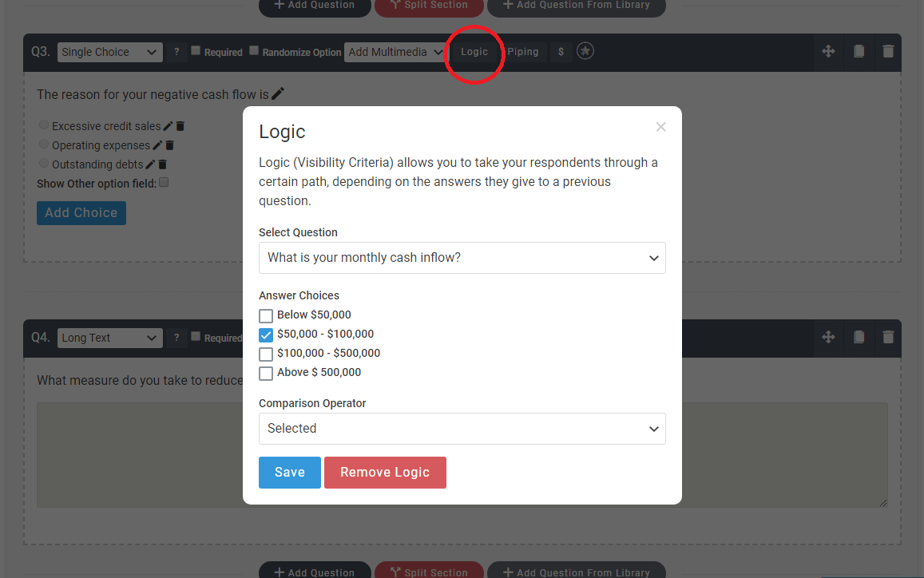
Task: Click the dollar sign icon in Q3 toolbar
Action: pos(561,52)
